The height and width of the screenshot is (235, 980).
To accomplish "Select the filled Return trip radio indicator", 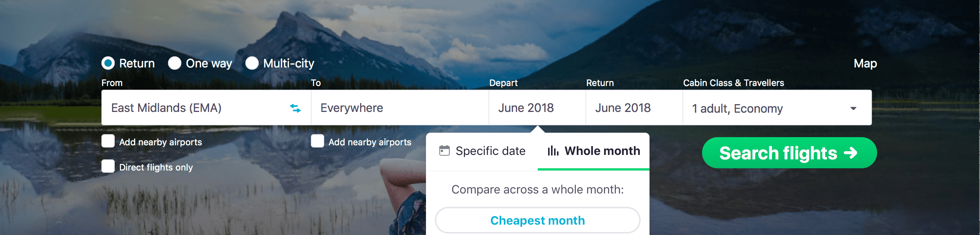I will point(108,63).
